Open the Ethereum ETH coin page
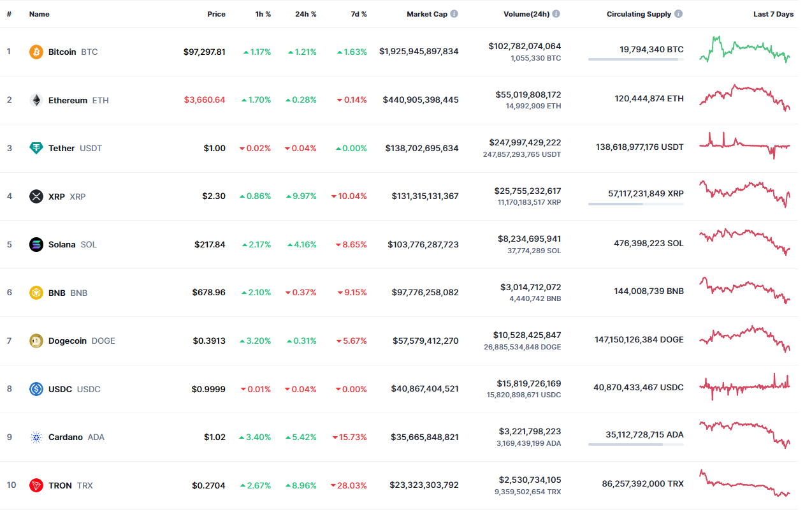 pos(78,100)
